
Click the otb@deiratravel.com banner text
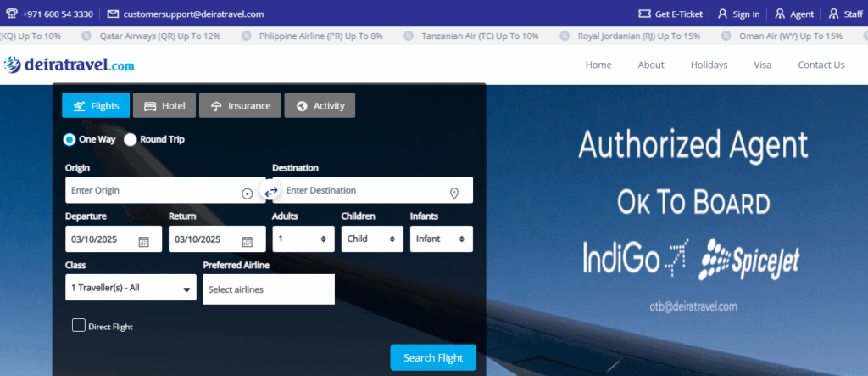tap(693, 306)
